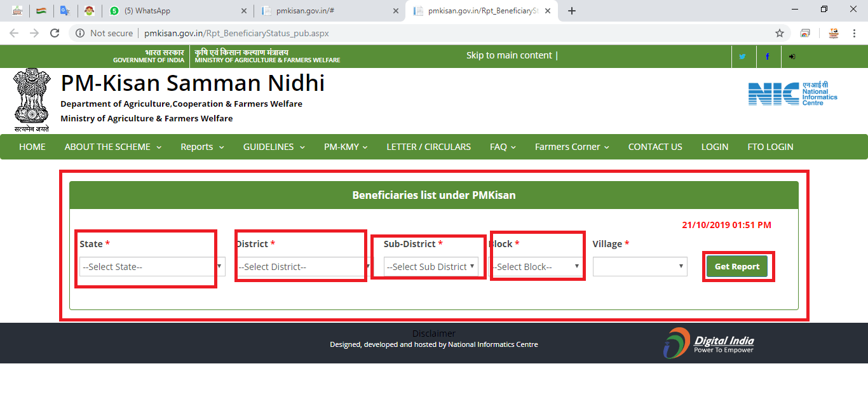Close the WhatsApp tab

click(244, 11)
